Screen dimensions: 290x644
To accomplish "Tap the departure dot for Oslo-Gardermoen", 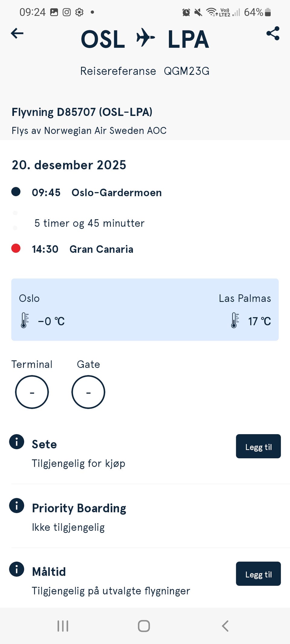I will point(16,192).
